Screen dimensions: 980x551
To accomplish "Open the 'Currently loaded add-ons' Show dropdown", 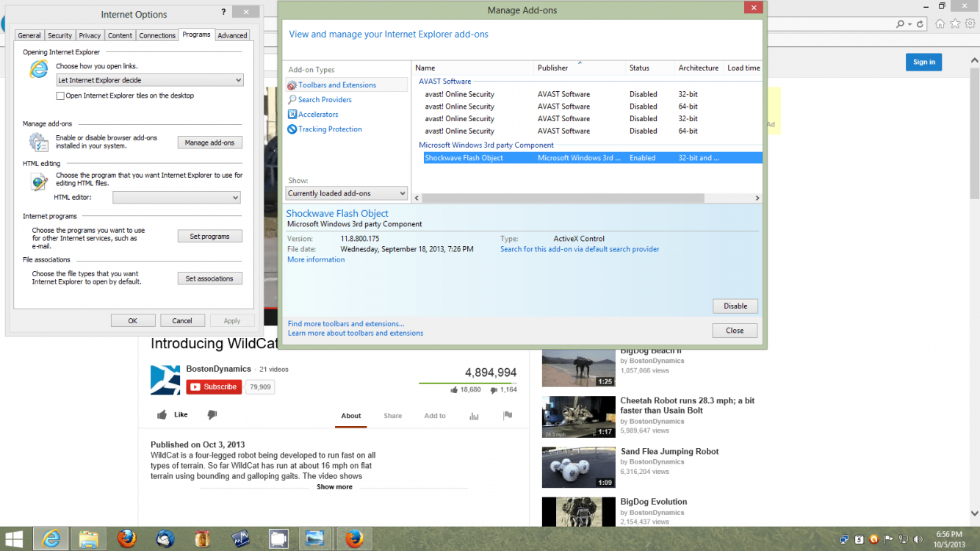I will pyautogui.click(x=346, y=193).
